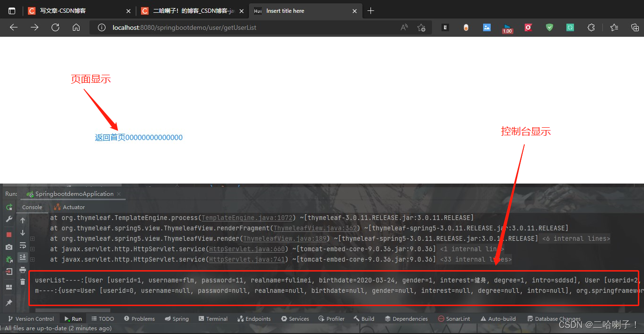Open HttpServlet.java:741 source link

(247, 259)
